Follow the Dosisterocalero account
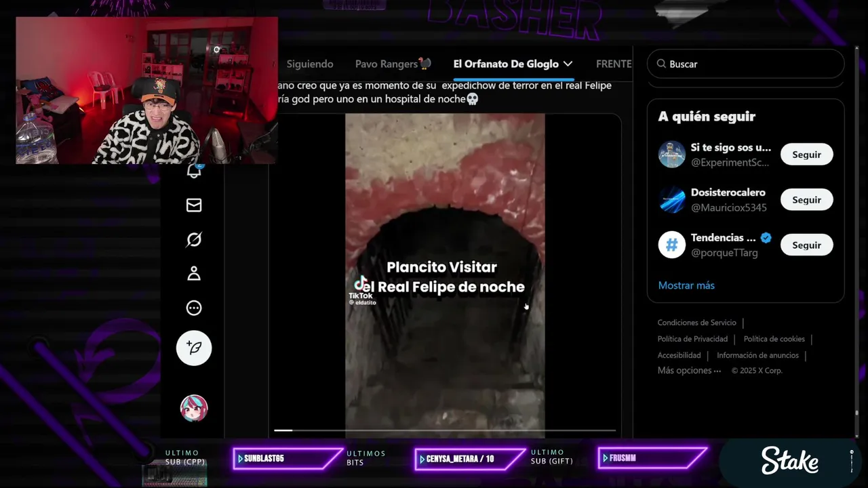Viewport: 868px width, 488px height. point(807,200)
